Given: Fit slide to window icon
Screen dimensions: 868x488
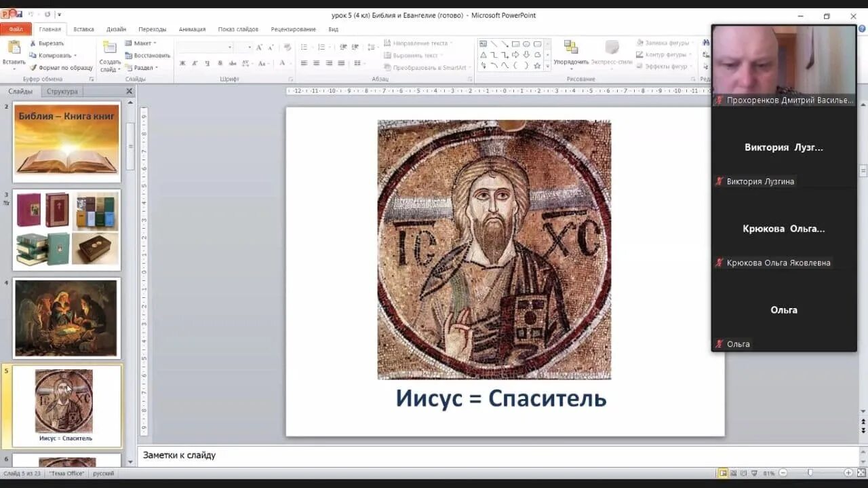Looking at the screenshot, I should point(860,472).
